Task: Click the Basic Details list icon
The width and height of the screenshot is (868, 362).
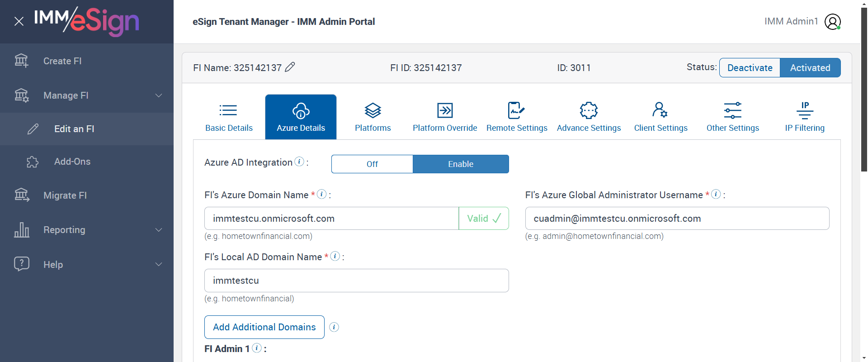Action: [x=228, y=110]
